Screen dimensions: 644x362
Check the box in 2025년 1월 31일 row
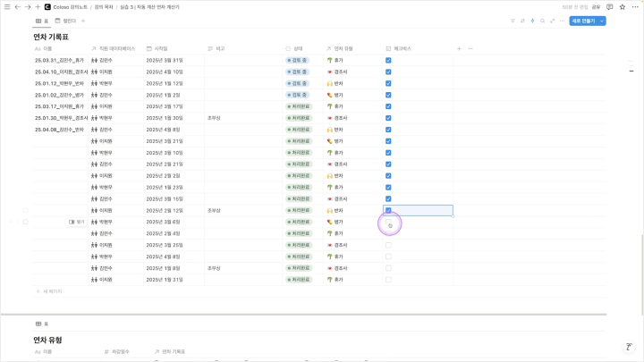tap(388, 280)
